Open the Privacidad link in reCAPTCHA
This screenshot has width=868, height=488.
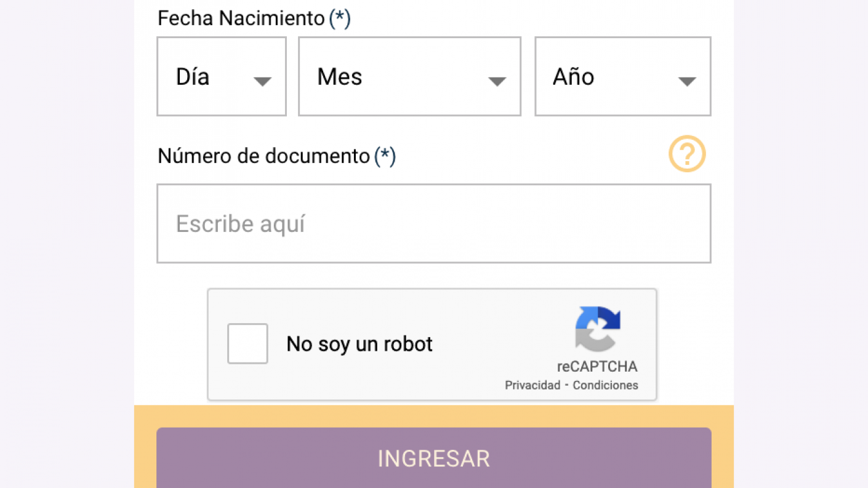pyautogui.click(x=532, y=385)
